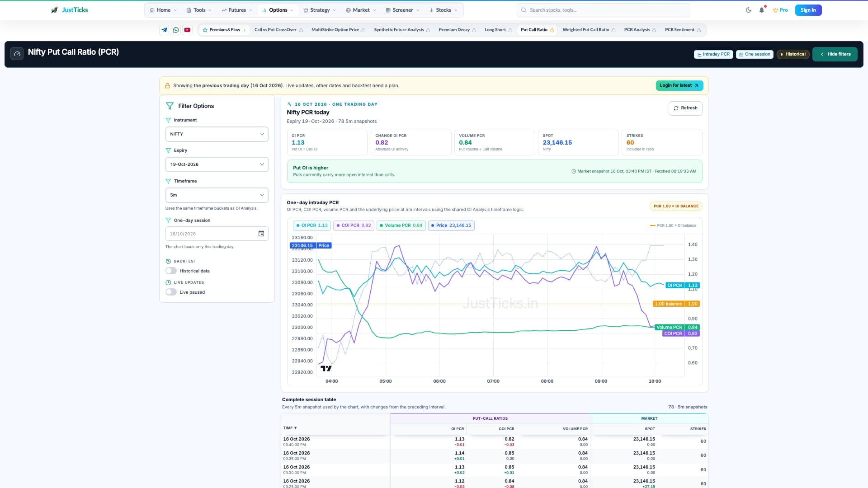Image resolution: width=868 pixels, height=488 pixels.
Task: Click lock icon next to PCR Sentiment
Action: (699, 30)
